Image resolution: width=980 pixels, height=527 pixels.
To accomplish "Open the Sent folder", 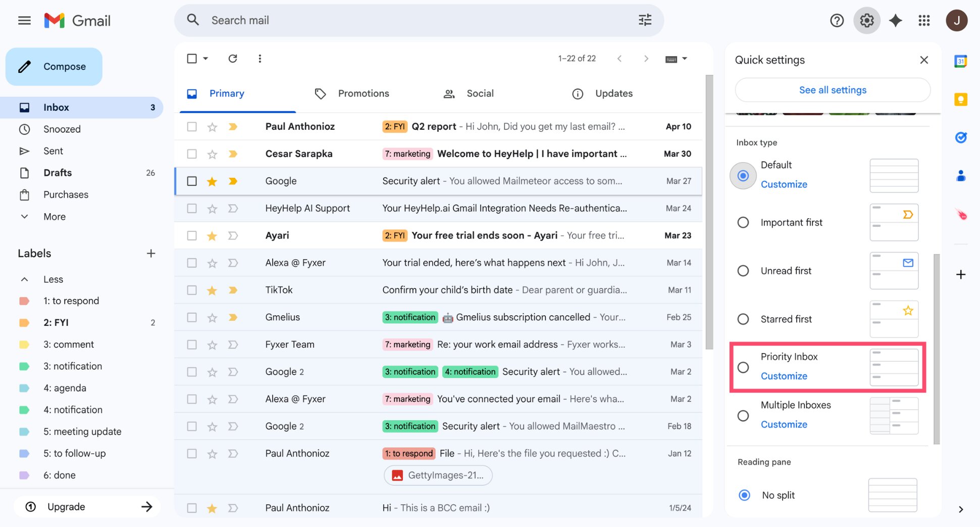I will tap(53, 151).
